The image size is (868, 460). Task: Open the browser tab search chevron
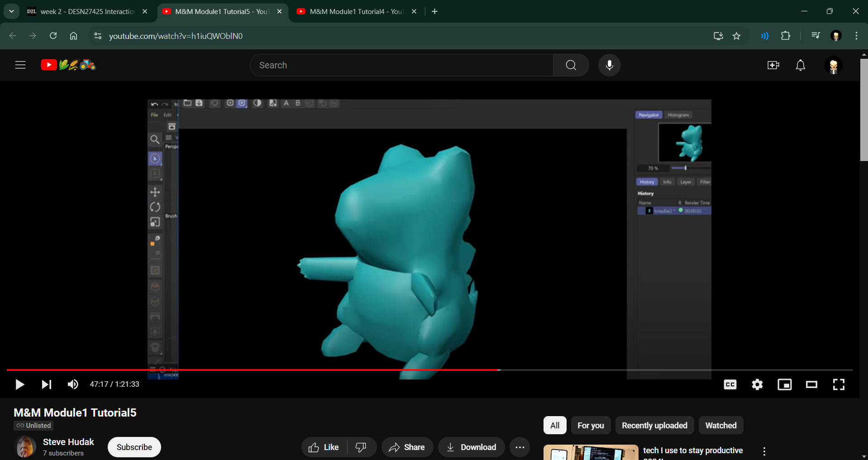[x=11, y=11]
